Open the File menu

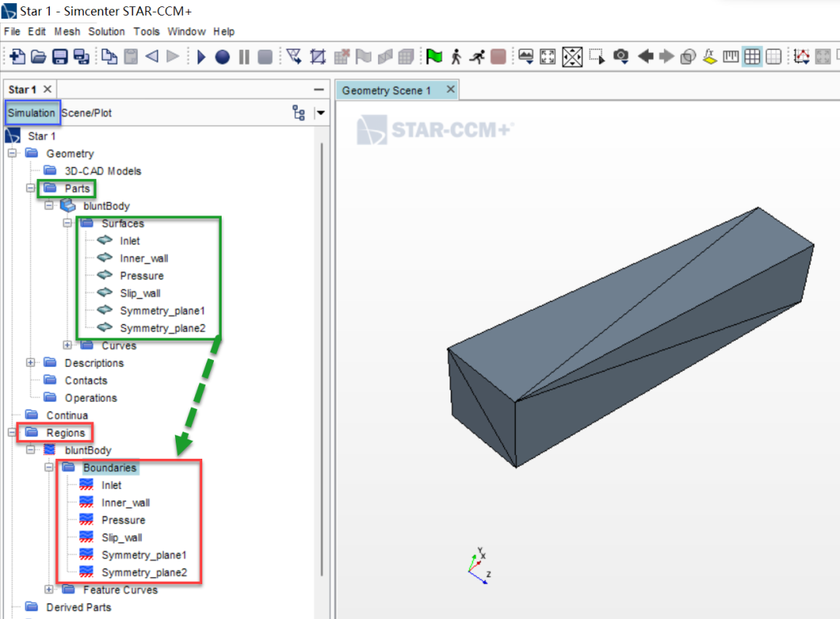(12, 32)
